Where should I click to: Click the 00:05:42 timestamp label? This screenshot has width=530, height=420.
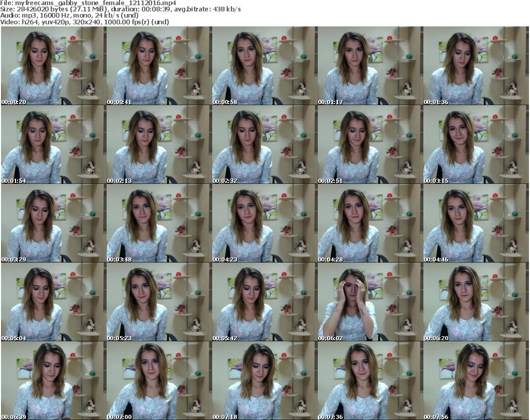coord(225,338)
